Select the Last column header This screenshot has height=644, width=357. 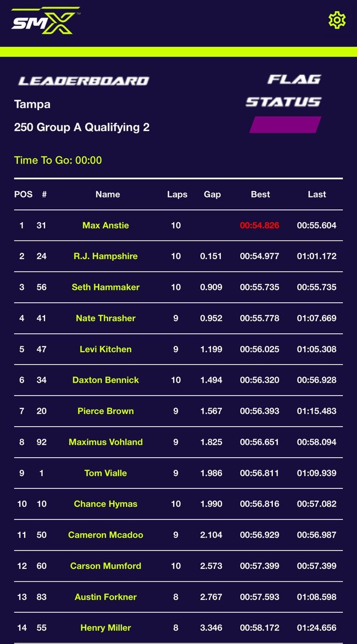(x=317, y=194)
